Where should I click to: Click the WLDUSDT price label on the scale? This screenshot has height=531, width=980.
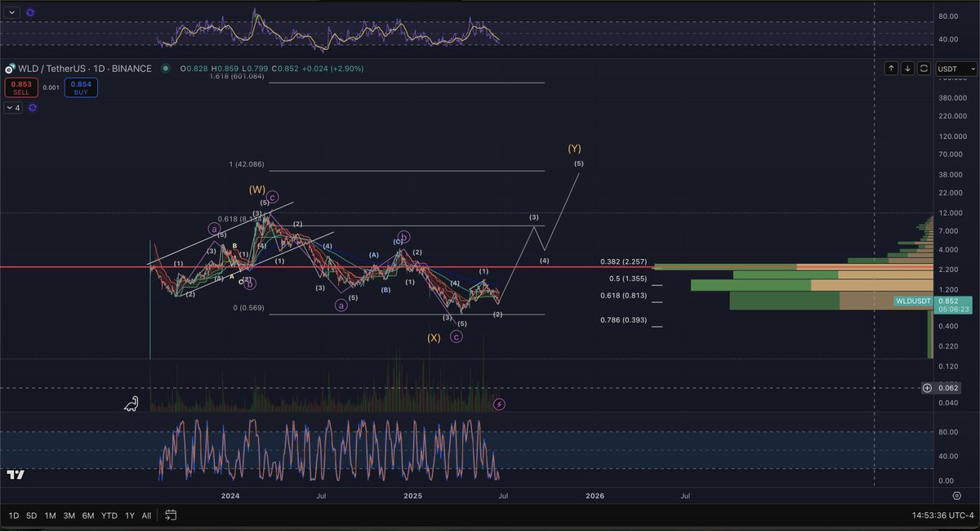pyautogui.click(x=914, y=301)
